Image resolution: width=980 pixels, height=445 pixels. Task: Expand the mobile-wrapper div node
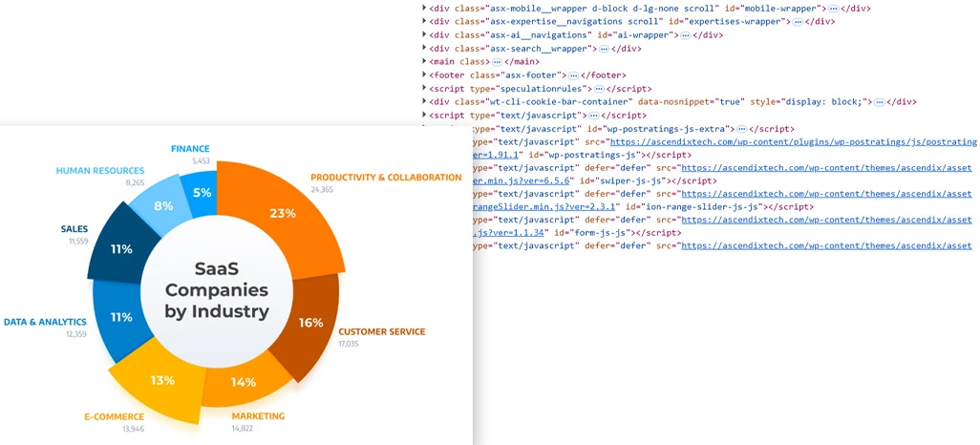(425, 9)
